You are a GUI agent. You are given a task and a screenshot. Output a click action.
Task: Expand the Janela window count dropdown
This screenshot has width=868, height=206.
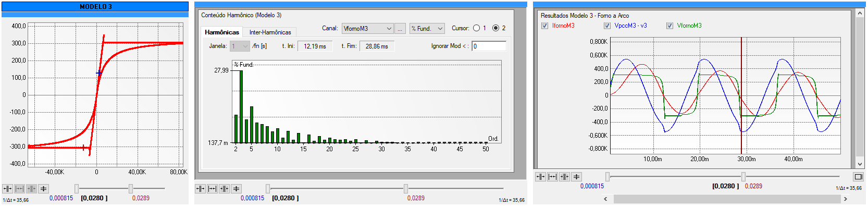coord(240,46)
